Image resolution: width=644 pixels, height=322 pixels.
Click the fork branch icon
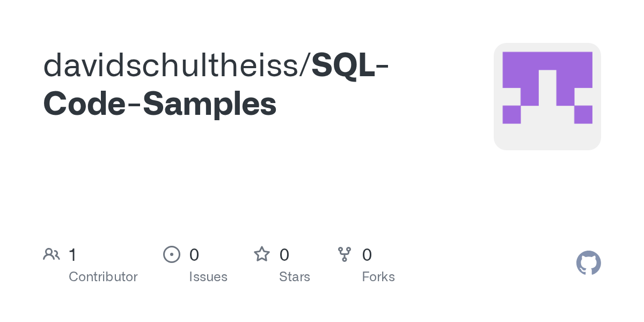pyautogui.click(x=344, y=254)
